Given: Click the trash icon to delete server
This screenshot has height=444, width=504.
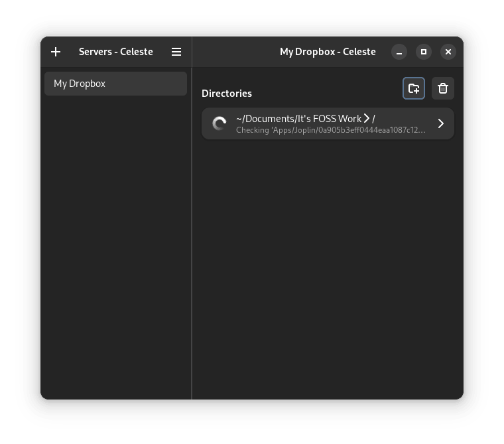Looking at the screenshot, I should (x=443, y=88).
